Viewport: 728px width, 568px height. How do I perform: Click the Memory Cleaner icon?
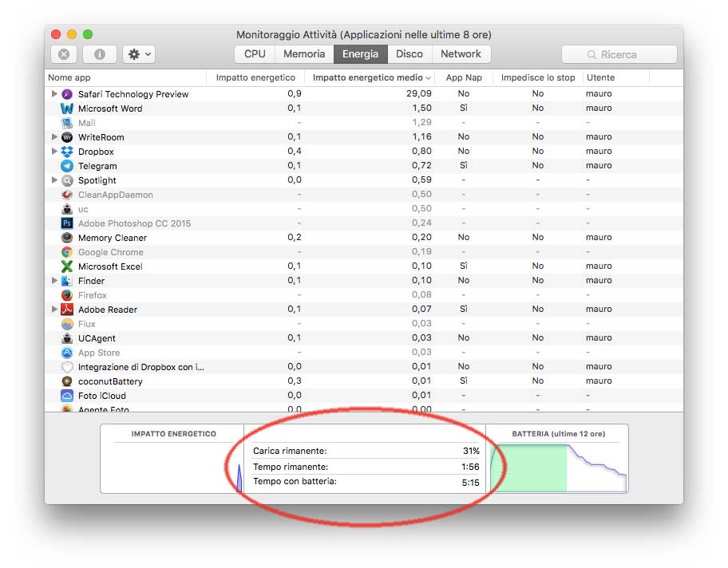point(67,238)
